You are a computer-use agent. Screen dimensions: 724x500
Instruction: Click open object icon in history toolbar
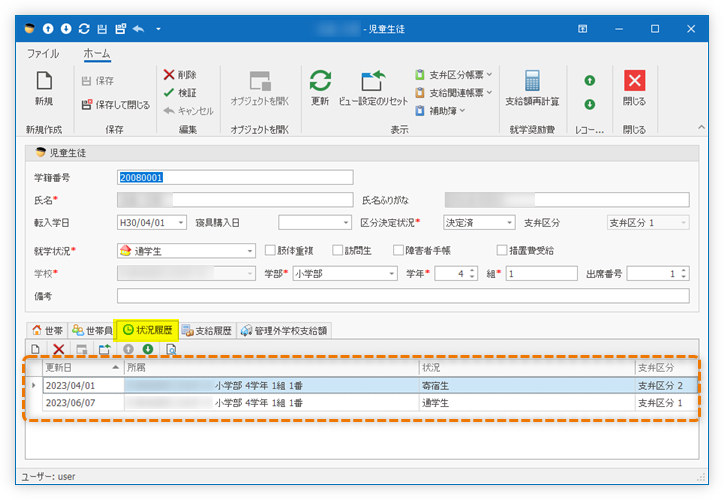tap(82, 349)
